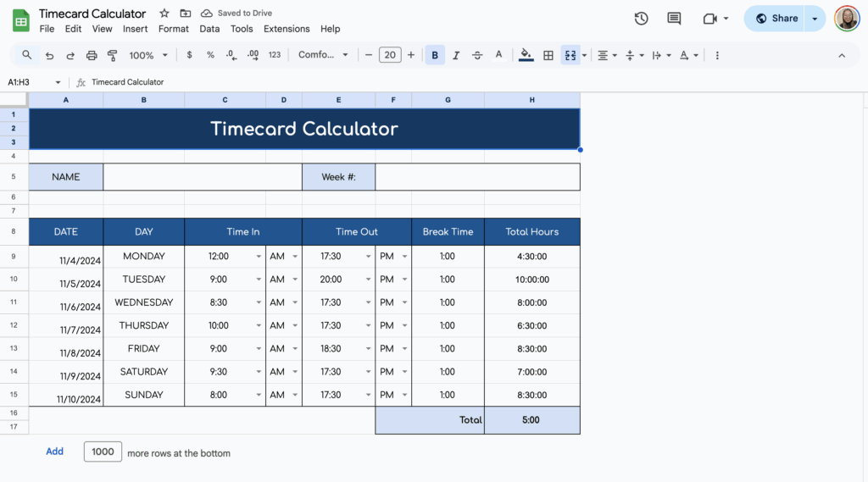Open Friday PM dropdown arrow
Image resolution: width=868 pixels, height=482 pixels.
[x=404, y=349]
